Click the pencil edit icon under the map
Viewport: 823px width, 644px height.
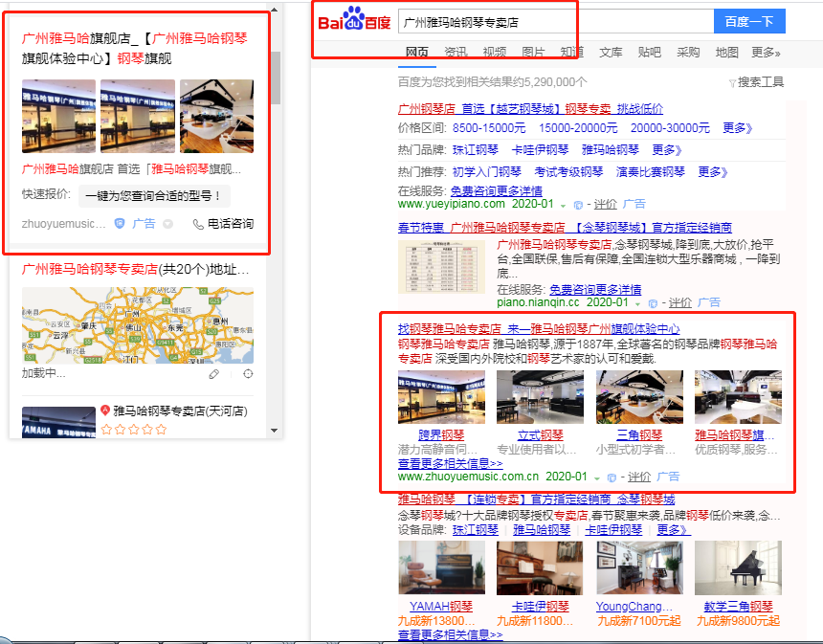pyautogui.click(x=215, y=374)
